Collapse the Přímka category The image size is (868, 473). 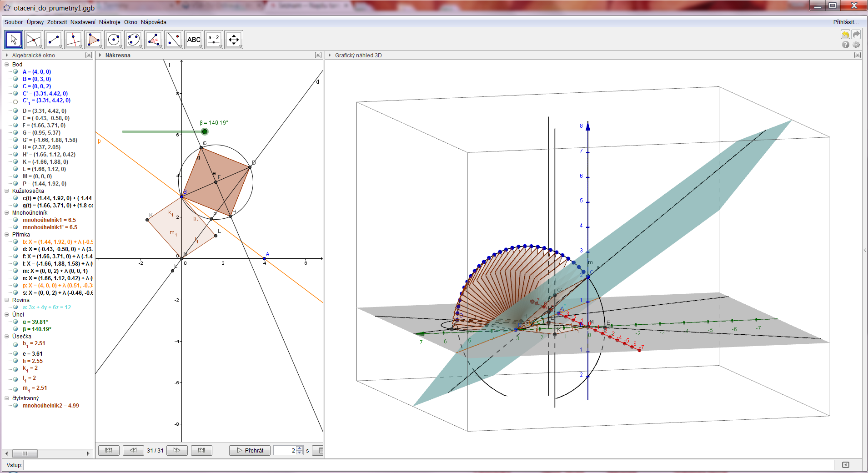point(7,235)
